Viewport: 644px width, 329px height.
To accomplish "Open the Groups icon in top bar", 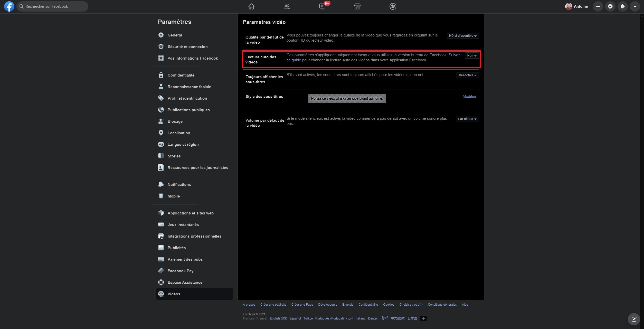I will pos(393,6).
